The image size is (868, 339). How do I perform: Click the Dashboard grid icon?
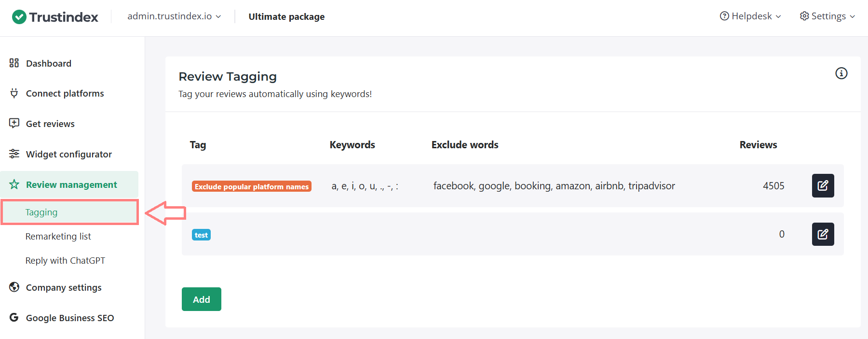[14, 63]
